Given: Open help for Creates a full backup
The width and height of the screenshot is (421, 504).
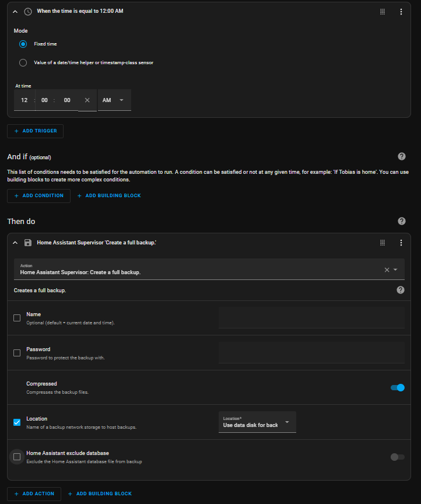Looking at the screenshot, I should (x=401, y=290).
